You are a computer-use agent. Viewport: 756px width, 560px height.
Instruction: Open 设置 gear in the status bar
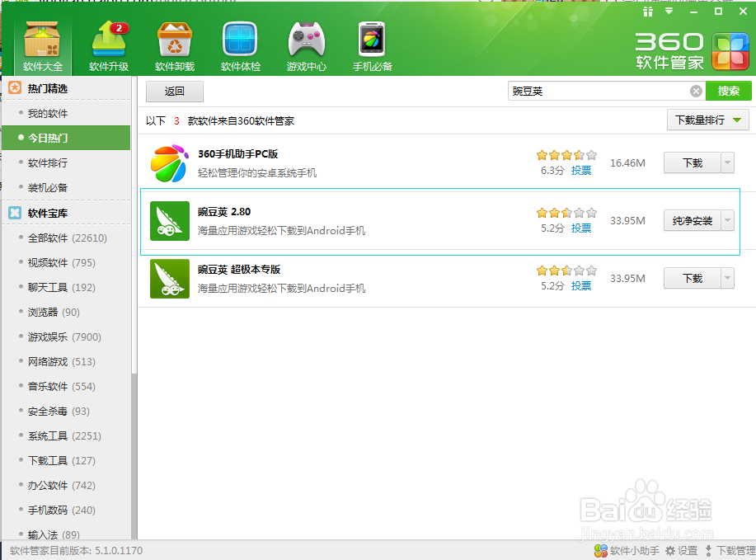(x=682, y=550)
